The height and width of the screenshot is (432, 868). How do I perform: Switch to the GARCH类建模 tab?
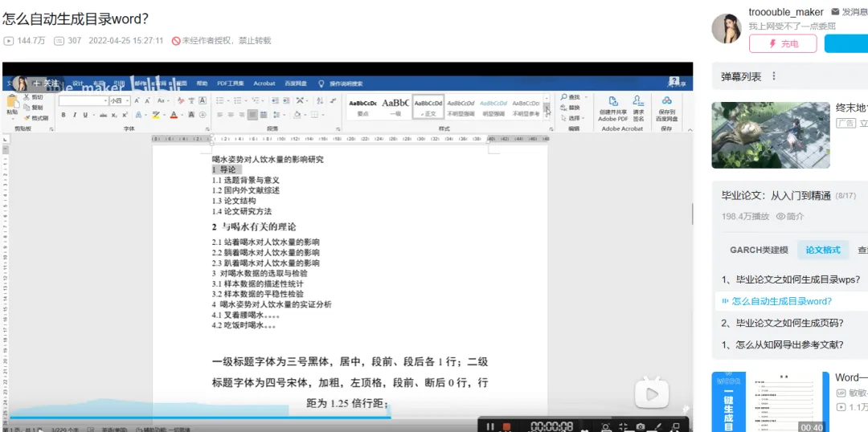pyautogui.click(x=759, y=250)
